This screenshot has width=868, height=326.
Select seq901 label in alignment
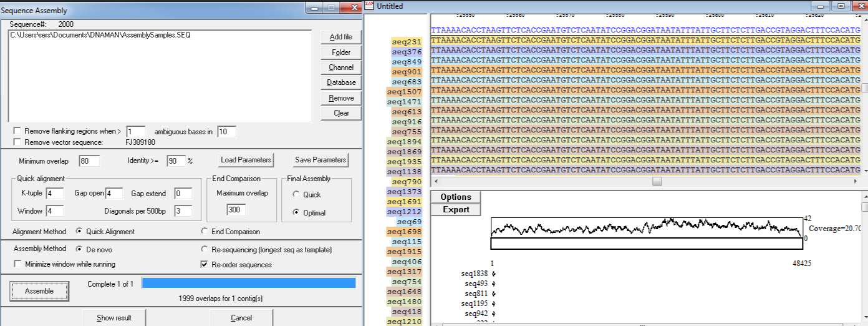point(407,72)
